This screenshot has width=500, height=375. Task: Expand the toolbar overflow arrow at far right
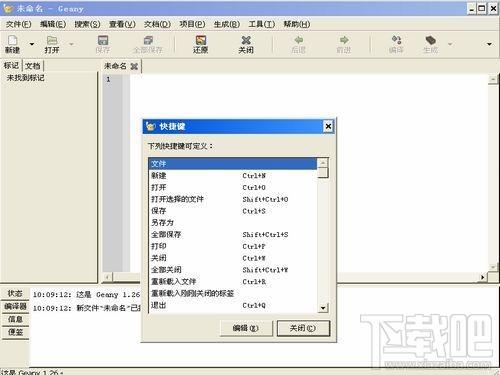tap(489, 44)
